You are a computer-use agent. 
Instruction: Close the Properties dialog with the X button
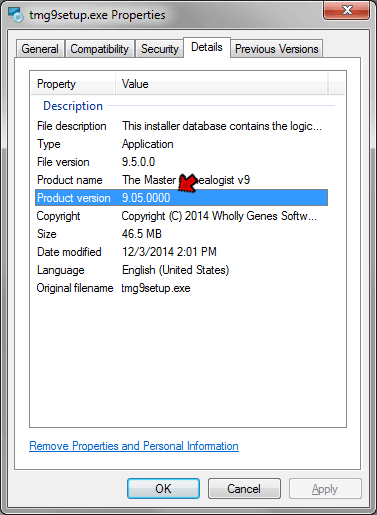click(x=346, y=10)
